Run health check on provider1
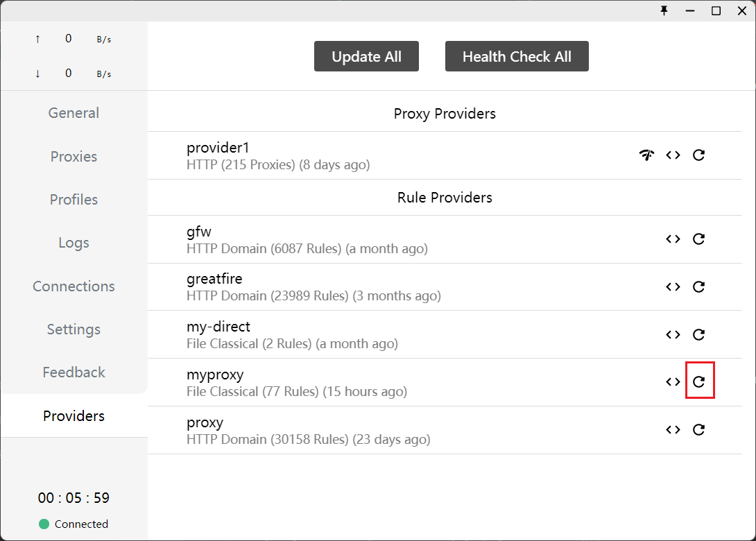This screenshot has width=756, height=541. tap(646, 155)
